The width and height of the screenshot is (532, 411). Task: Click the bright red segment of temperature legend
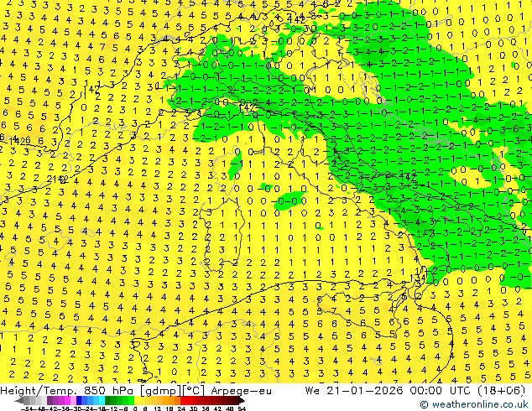[x=183, y=401]
